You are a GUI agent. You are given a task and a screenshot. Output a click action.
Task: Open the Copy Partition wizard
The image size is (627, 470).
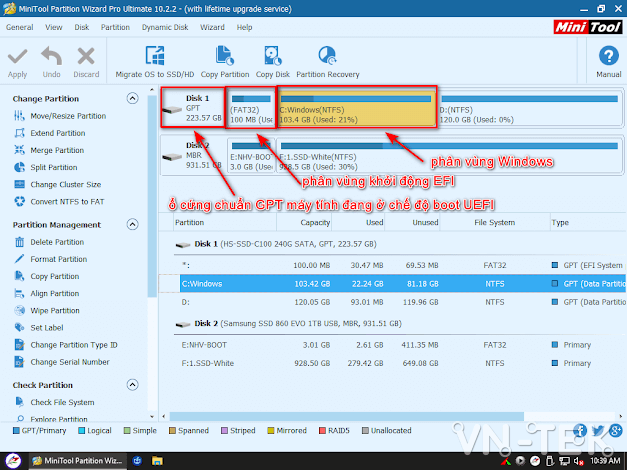[225, 62]
